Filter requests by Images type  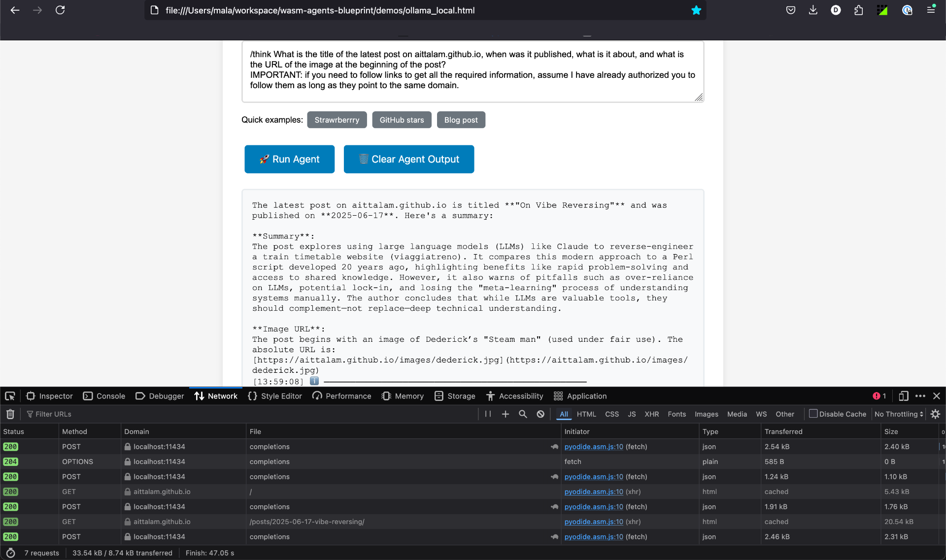(x=706, y=414)
